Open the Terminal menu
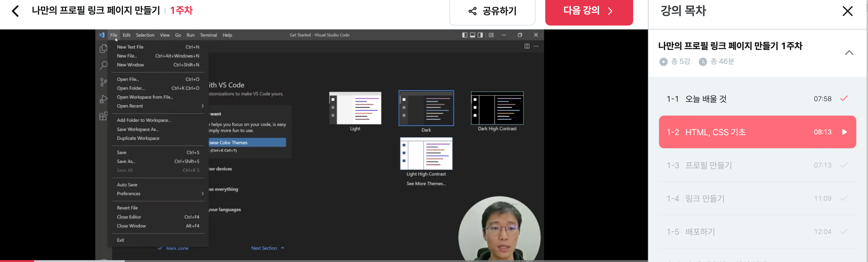This screenshot has height=262, width=868. pos(208,35)
